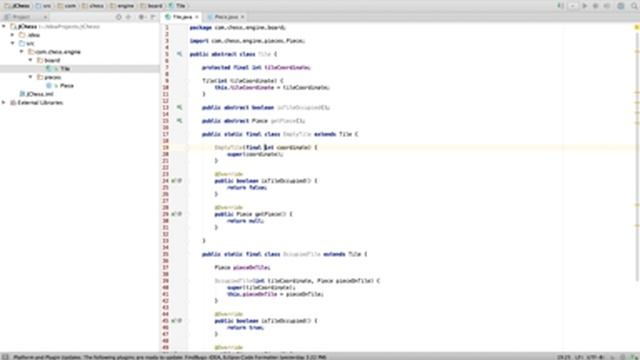Click the override gutter icon on line 45
This screenshot has width=640, height=360.
176,321
